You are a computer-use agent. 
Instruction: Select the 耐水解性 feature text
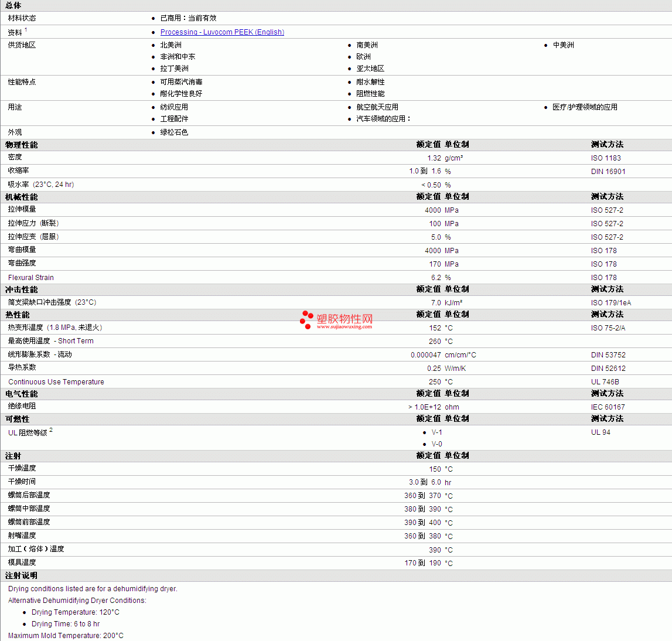370,82
